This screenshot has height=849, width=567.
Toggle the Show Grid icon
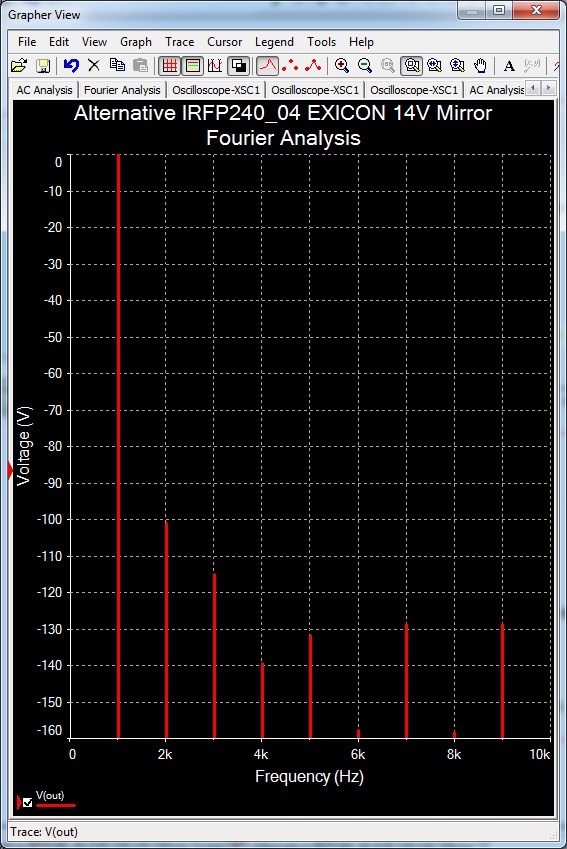click(x=170, y=66)
